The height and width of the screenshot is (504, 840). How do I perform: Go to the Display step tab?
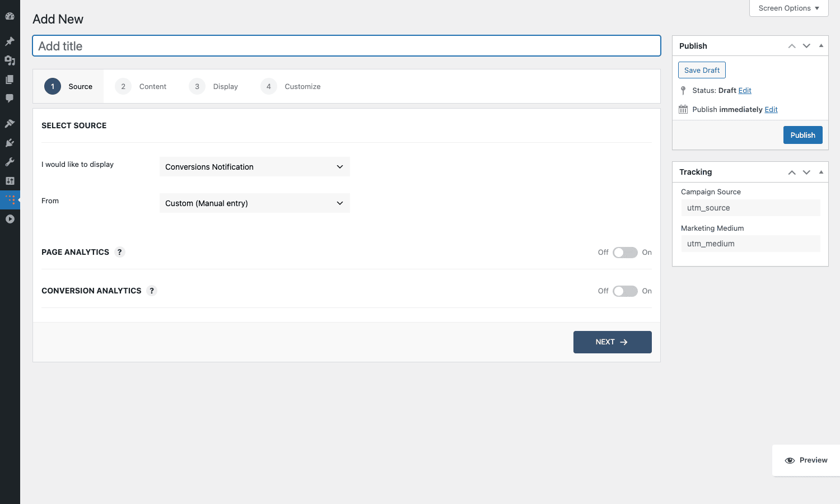click(x=213, y=86)
